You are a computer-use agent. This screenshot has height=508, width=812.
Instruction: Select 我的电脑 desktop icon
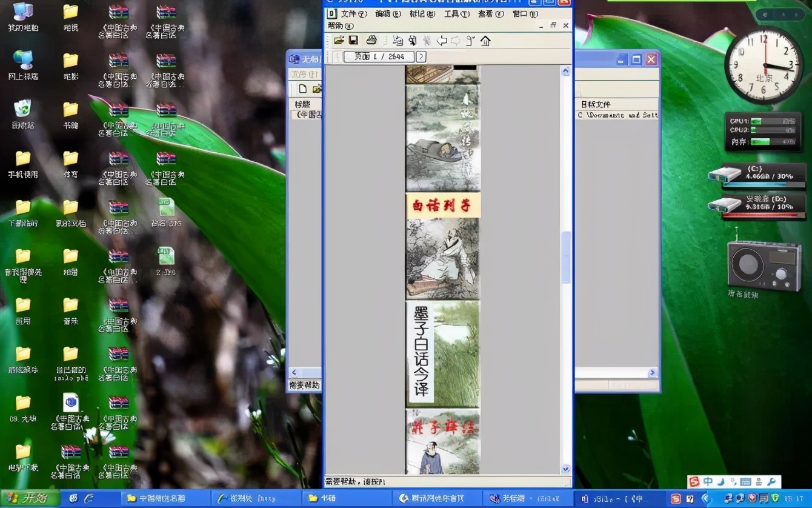pyautogui.click(x=23, y=17)
